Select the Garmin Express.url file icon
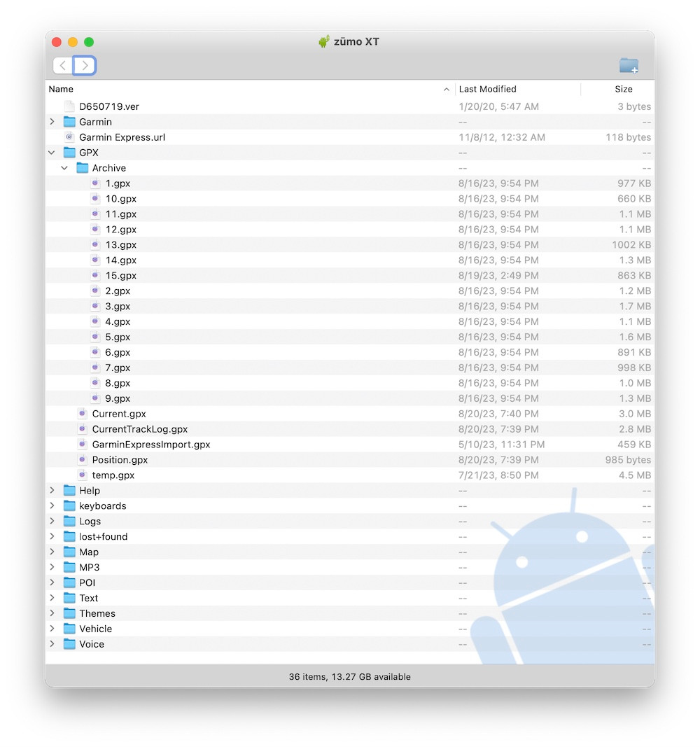The width and height of the screenshot is (700, 747). [69, 137]
